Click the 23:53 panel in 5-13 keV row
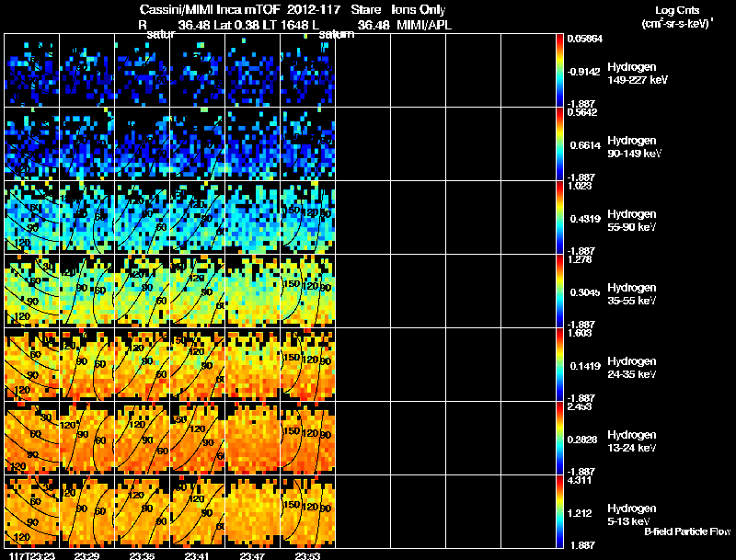Screen dimensions: 736x560 click(x=307, y=511)
